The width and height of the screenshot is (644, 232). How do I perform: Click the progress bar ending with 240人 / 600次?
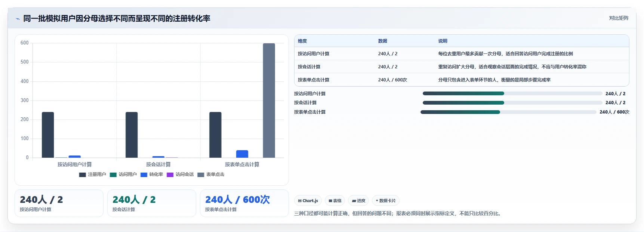coord(508,112)
